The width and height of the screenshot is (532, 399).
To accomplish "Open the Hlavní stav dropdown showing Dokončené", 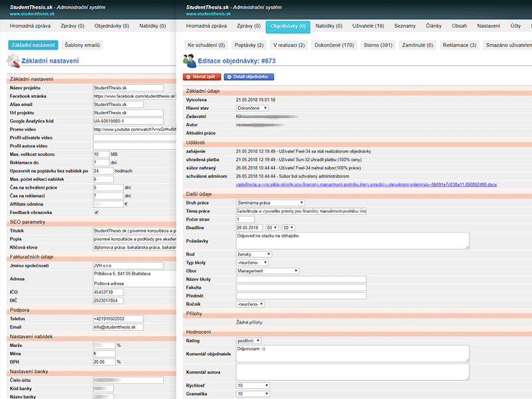I will click(252, 108).
